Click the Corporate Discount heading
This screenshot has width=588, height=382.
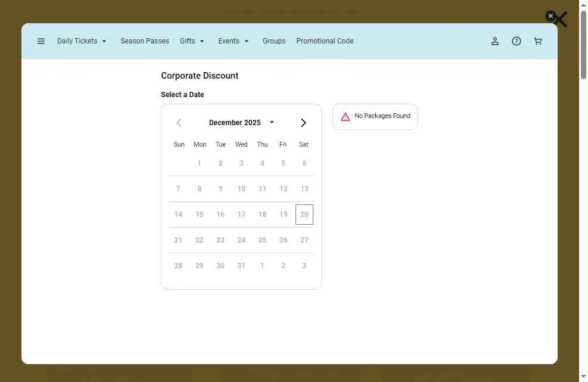point(200,76)
